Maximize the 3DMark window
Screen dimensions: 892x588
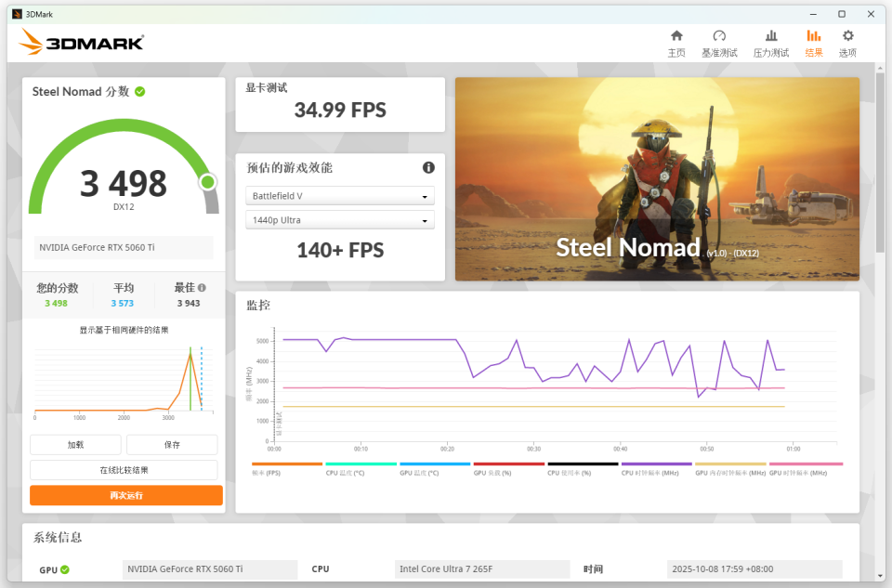(x=842, y=14)
